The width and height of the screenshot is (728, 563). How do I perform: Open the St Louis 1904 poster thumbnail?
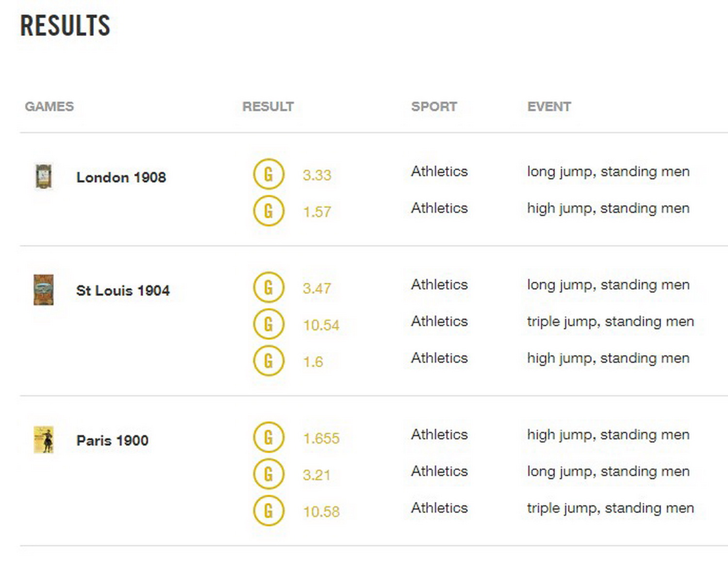(x=44, y=290)
